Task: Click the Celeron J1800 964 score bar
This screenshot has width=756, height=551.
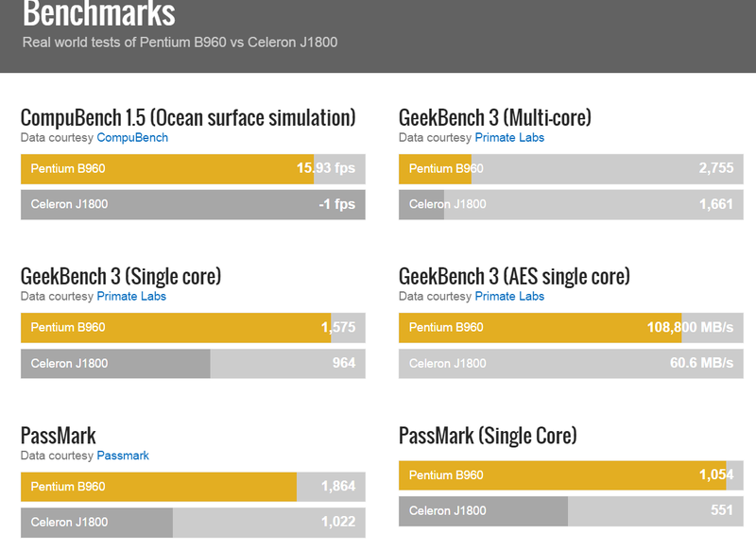Action: click(x=193, y=363)
